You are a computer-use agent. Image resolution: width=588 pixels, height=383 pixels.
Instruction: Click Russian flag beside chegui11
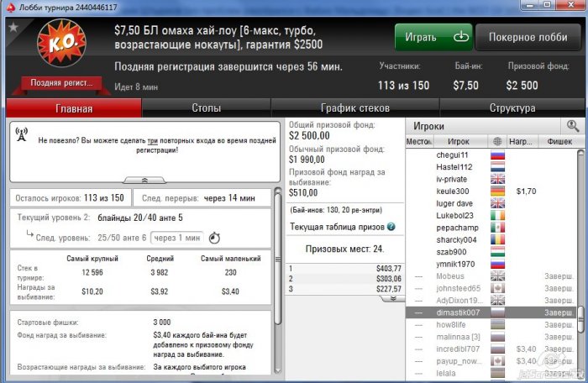click(x=497, y=155)
